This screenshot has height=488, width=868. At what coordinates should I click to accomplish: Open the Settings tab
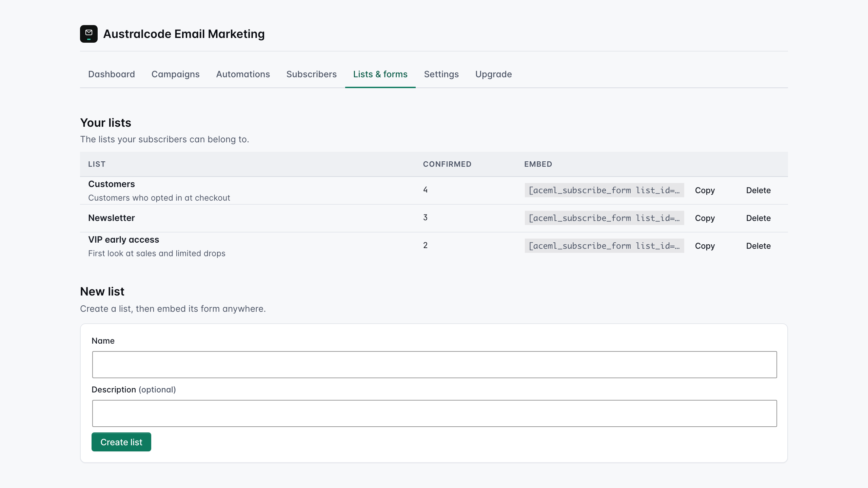[x=441, y=74]
